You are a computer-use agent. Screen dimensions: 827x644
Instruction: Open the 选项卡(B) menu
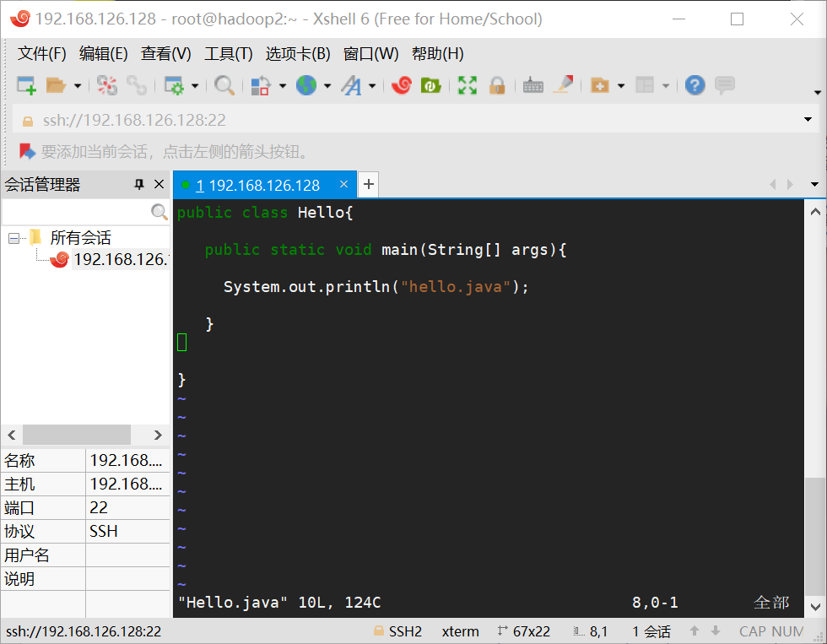click(x=298, y=54)
